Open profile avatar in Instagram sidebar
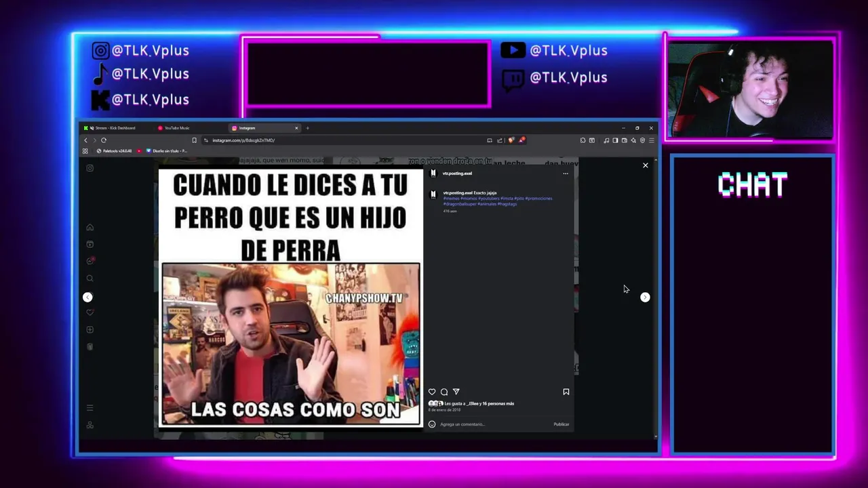The height and width of the screenshot is (488, 868). click(90, 346)
